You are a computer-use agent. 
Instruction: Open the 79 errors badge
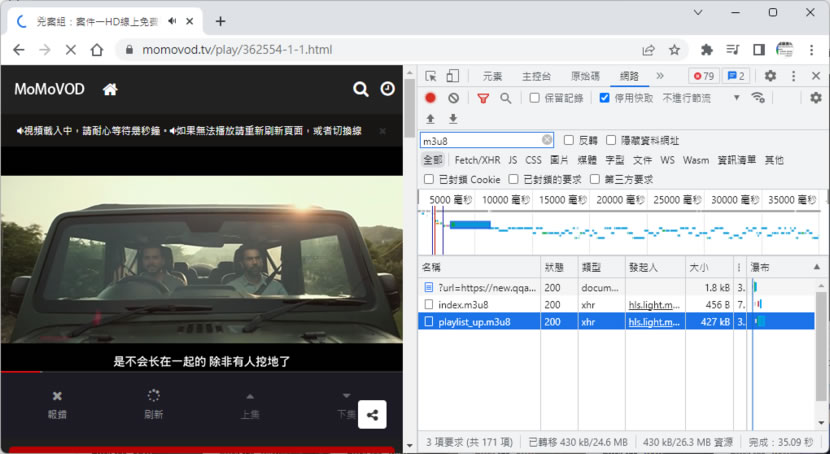tap(704, 76)
